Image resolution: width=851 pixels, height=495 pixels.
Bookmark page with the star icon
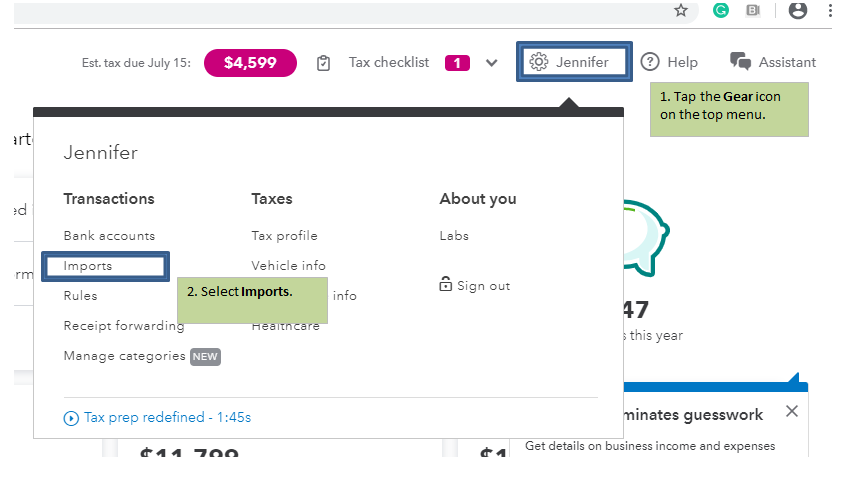click(681, 10)
